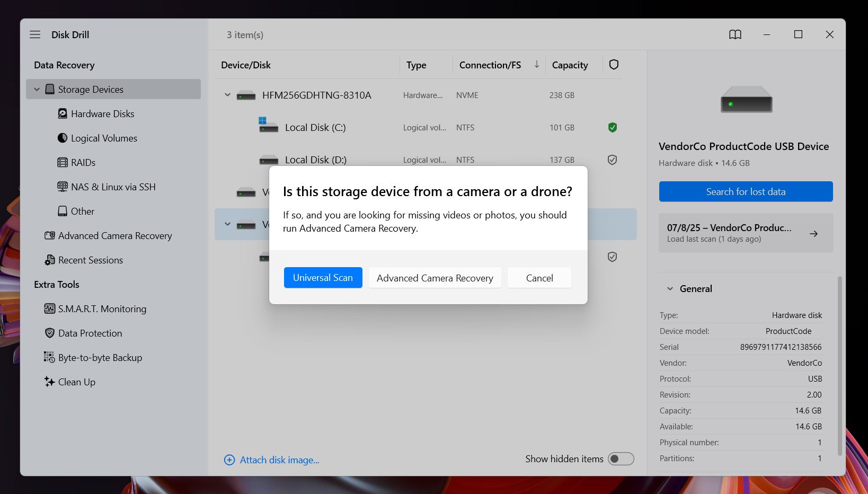Screen dimensions: 868x494
Task: Open RAIDs category
Action: point(83,162)
